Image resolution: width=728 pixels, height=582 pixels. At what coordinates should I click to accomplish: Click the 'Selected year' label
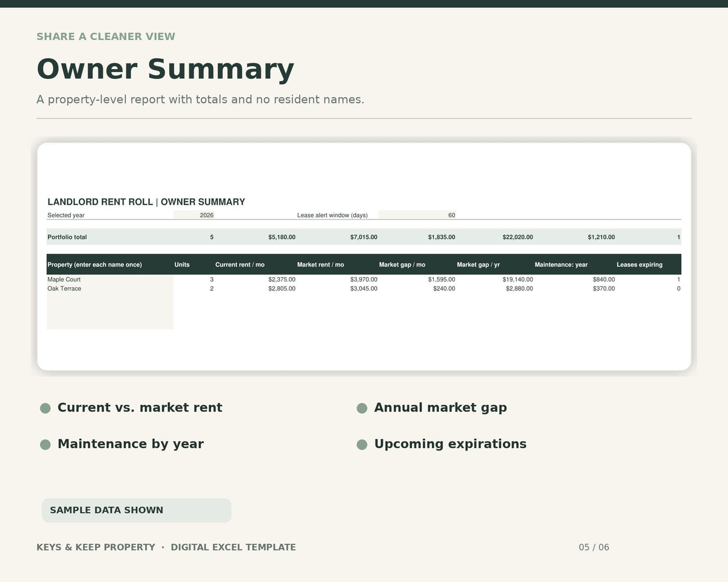pos(66,215)
